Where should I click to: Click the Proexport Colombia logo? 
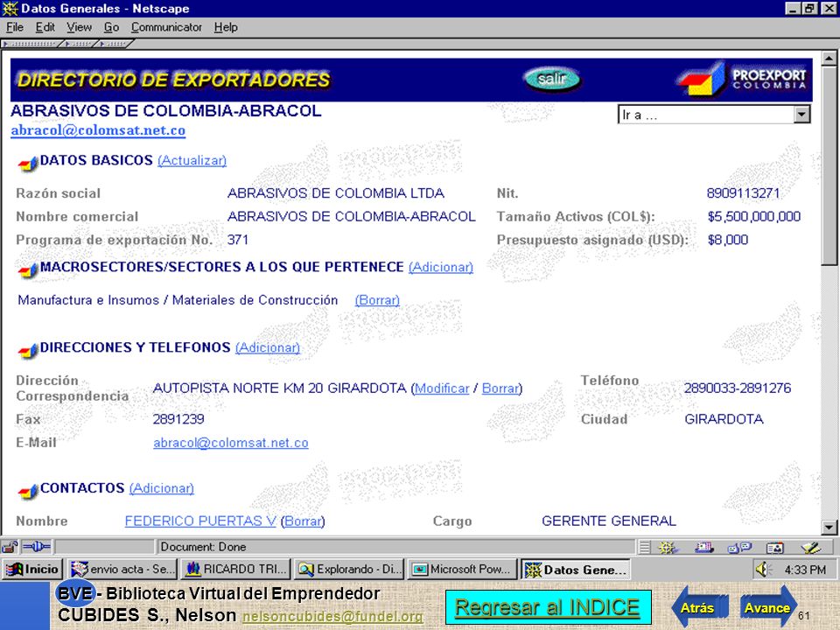[x=743, y=80]
